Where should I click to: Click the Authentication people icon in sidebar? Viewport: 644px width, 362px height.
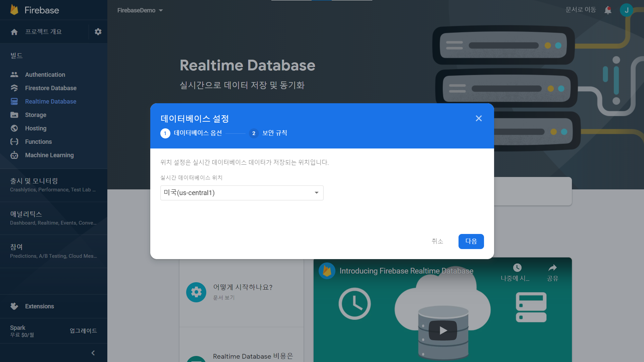(14, 74)
